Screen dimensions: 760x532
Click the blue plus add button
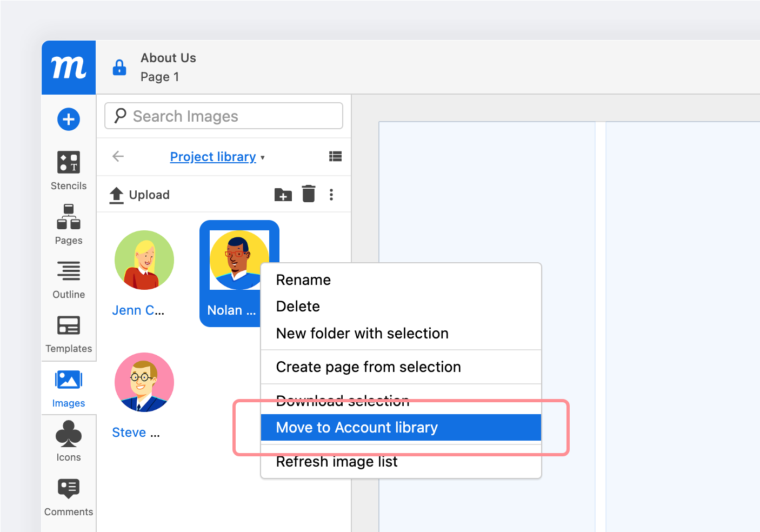[68, 119]
